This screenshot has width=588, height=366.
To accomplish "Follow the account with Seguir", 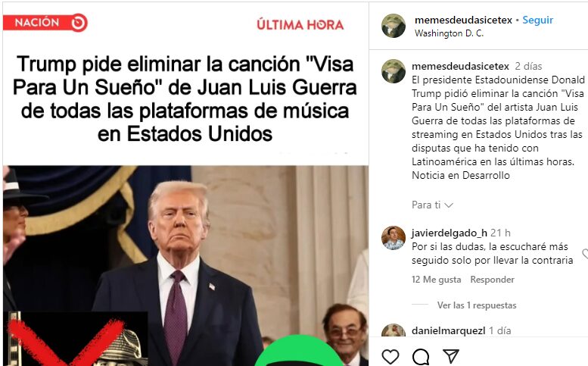I will (x=538, y=20).
